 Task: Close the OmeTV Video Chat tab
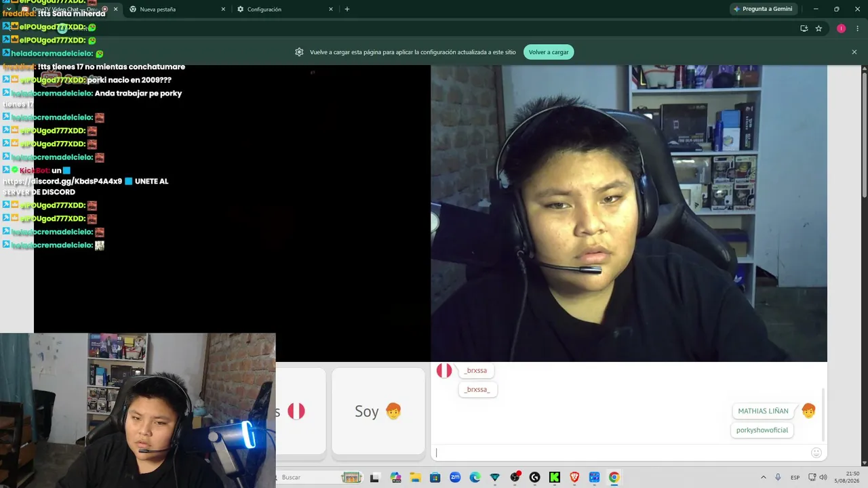(115, 9)
